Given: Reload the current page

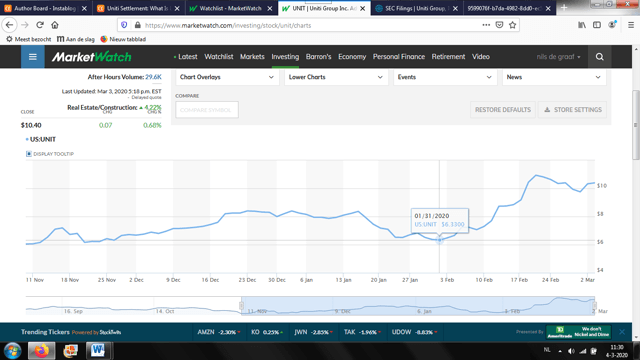Looking at the screenshot, I should (x=40, y=25).
